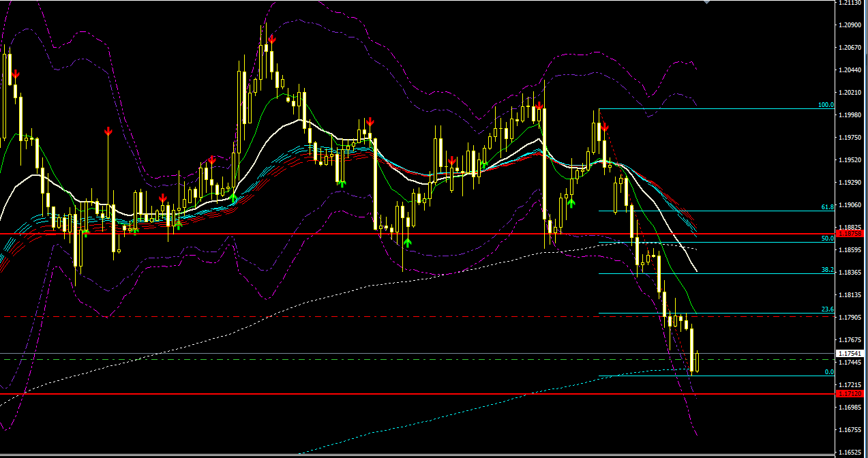Viewport: 868px width, 458px height.
Task: Click the 1.21130 price scale value
Action: (850, 3)
